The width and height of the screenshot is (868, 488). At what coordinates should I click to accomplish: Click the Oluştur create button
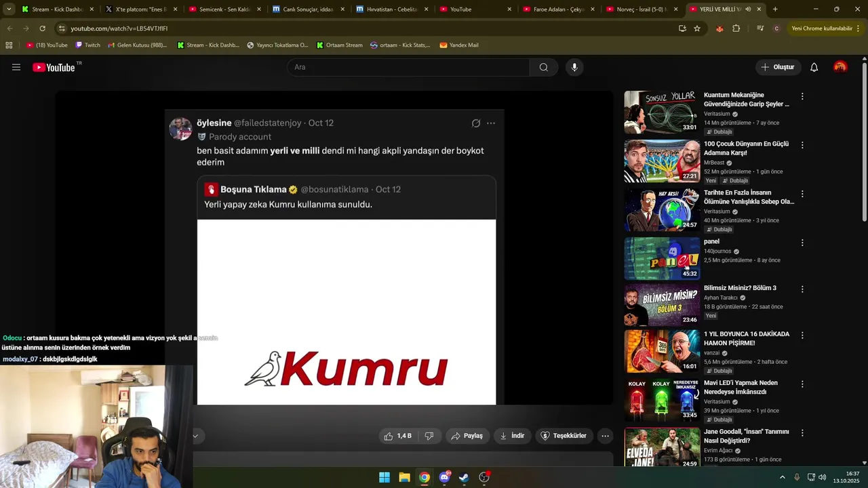pos(778,67)
